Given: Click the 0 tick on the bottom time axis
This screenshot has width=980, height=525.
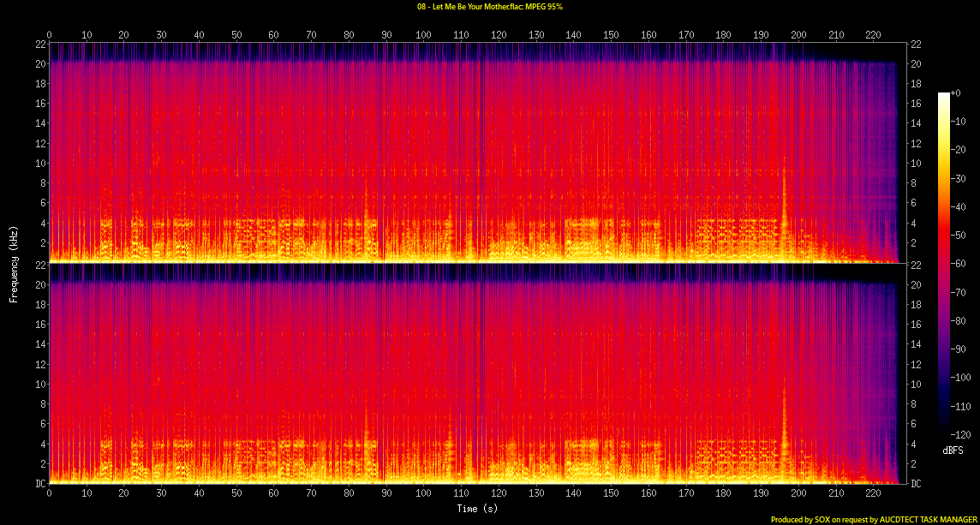Looking at the screenshot, I should (50, 493).
